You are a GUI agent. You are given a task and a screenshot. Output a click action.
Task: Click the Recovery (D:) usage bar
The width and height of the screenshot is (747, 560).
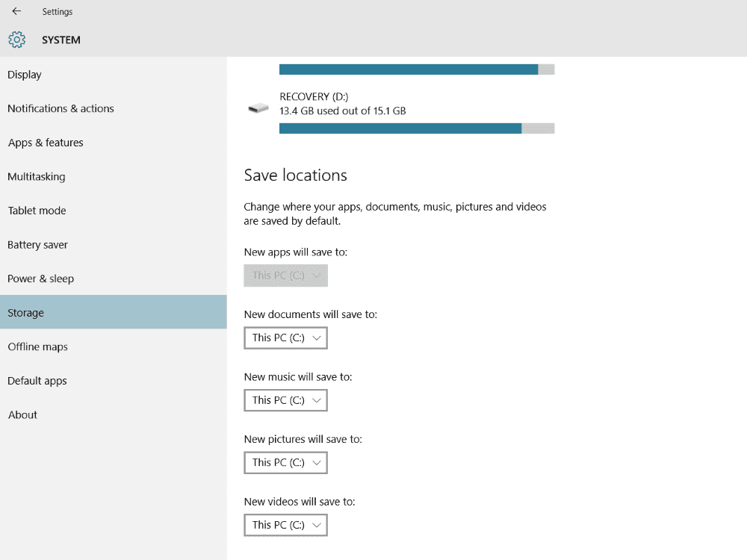(x=417, y=128)
